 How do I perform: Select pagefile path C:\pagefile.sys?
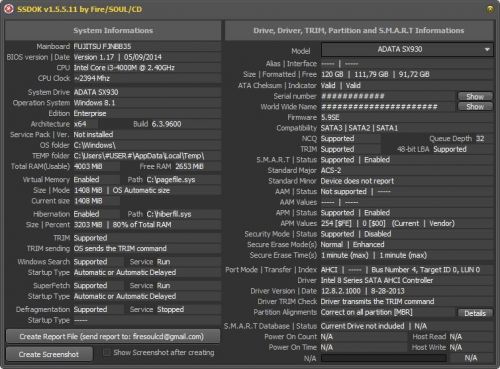click(171, 180)
